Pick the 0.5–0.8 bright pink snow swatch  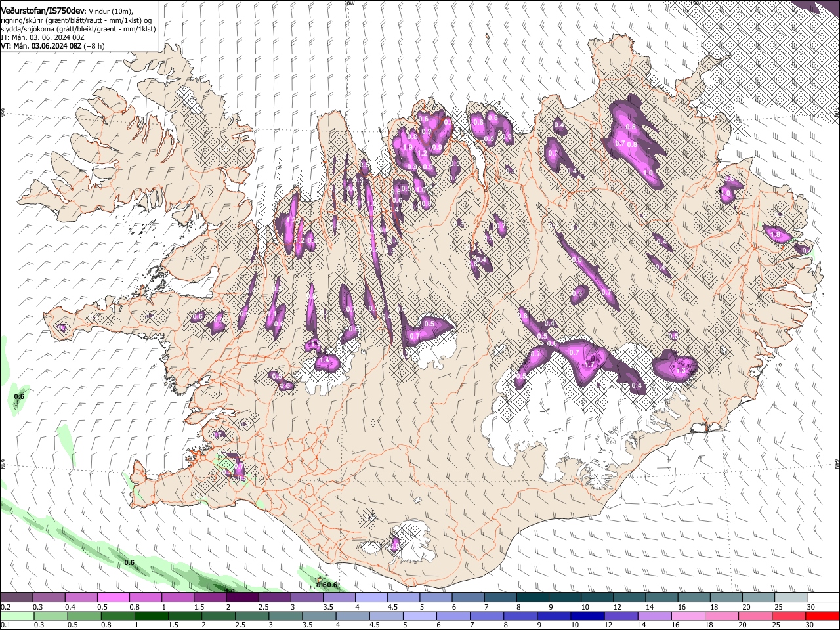tap(114, 598)
